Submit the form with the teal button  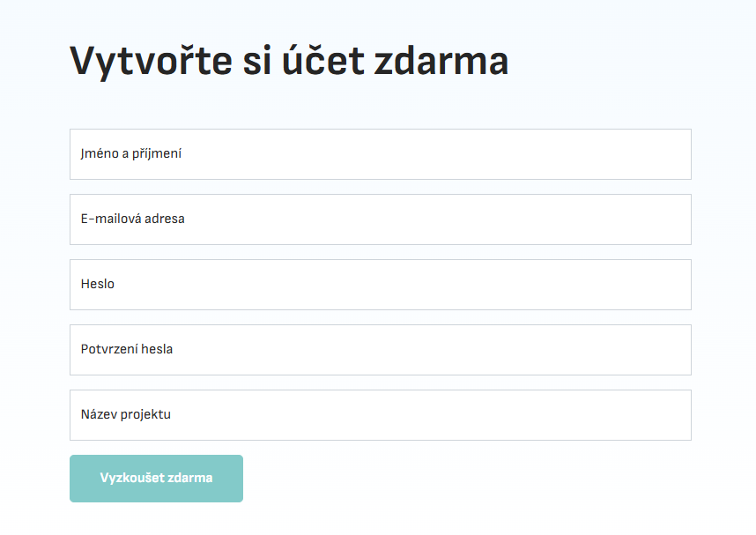coord(156,479)
